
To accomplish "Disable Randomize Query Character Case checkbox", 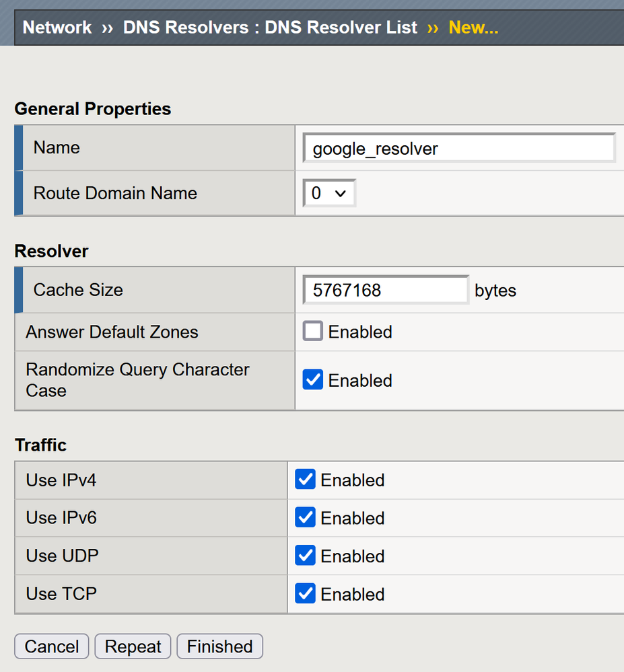I will pyautogui.click(x=312, y=380).
